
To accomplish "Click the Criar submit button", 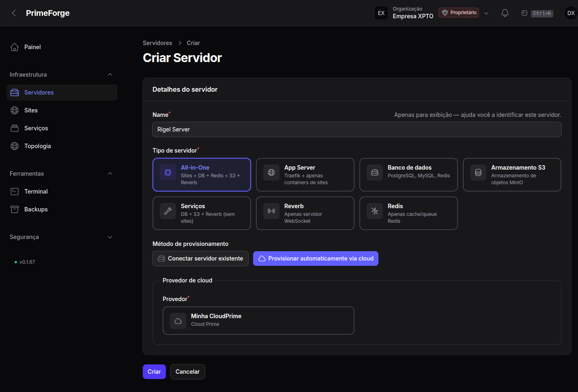I will (x=154, y=372).
